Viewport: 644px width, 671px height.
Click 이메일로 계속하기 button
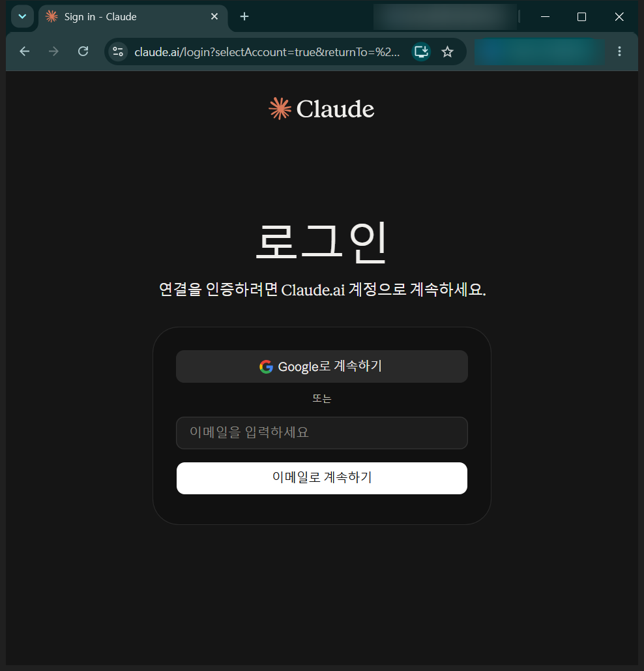[x=322, y=478]
